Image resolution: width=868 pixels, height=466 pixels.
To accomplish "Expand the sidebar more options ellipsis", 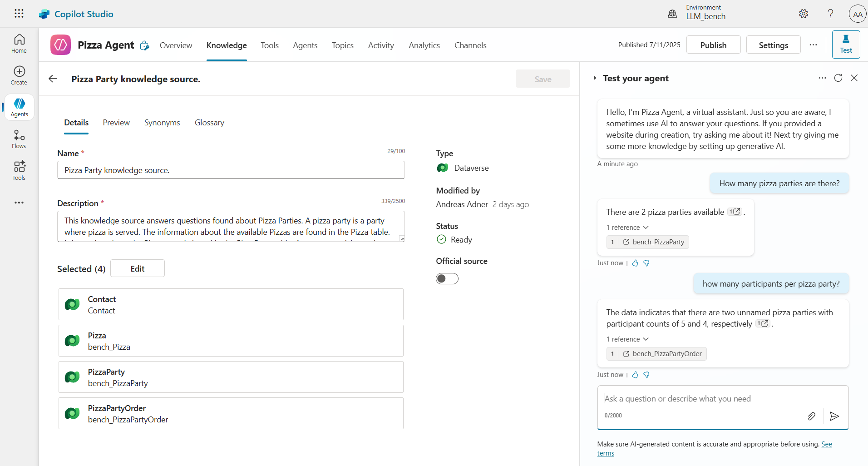I will point(19,203).
